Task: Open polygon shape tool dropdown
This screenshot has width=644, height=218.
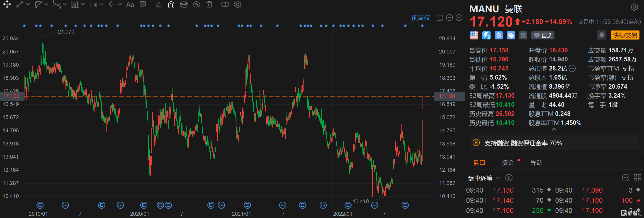Action: [x=46, y=5]
